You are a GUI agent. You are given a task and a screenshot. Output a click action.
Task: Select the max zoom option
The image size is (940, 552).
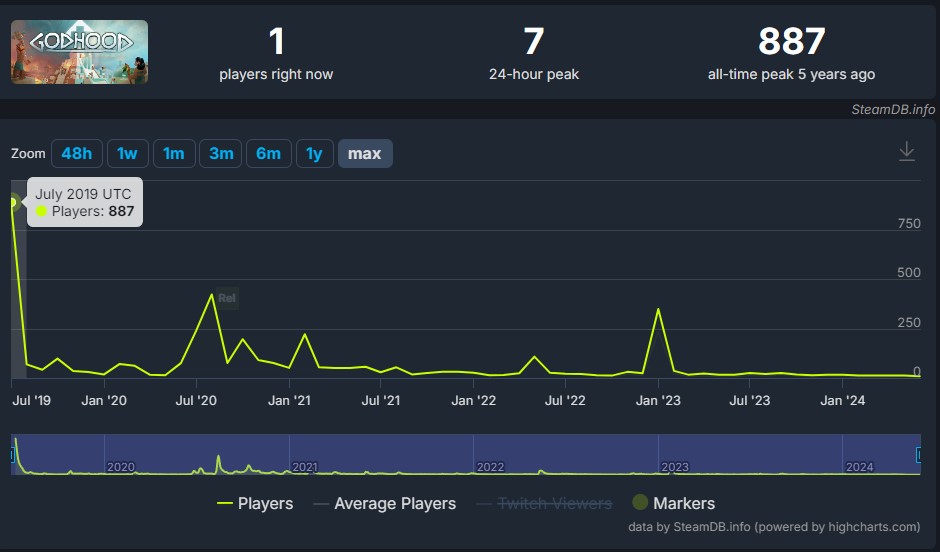click(x=364, y=153)
